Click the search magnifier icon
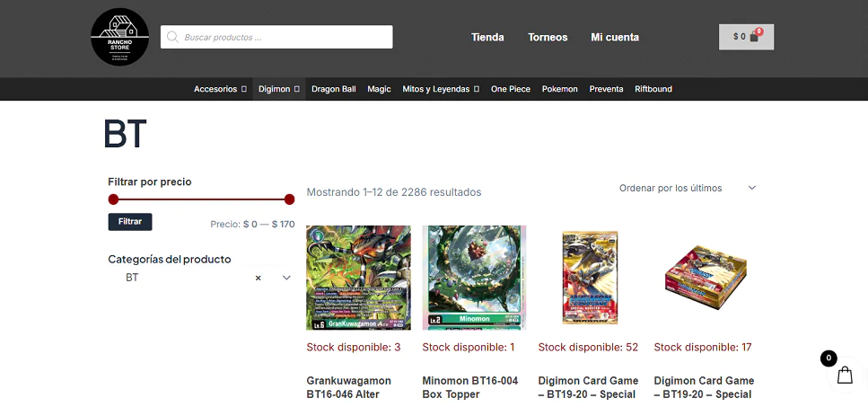Image resolution: width=868 pixels, height=416 pixels. 172,37
